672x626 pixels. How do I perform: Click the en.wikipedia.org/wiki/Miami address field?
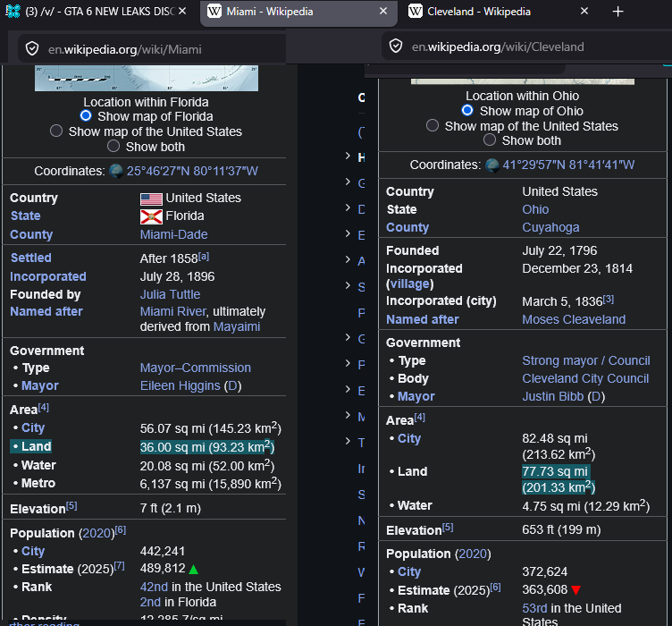click(x=152, y=50)
